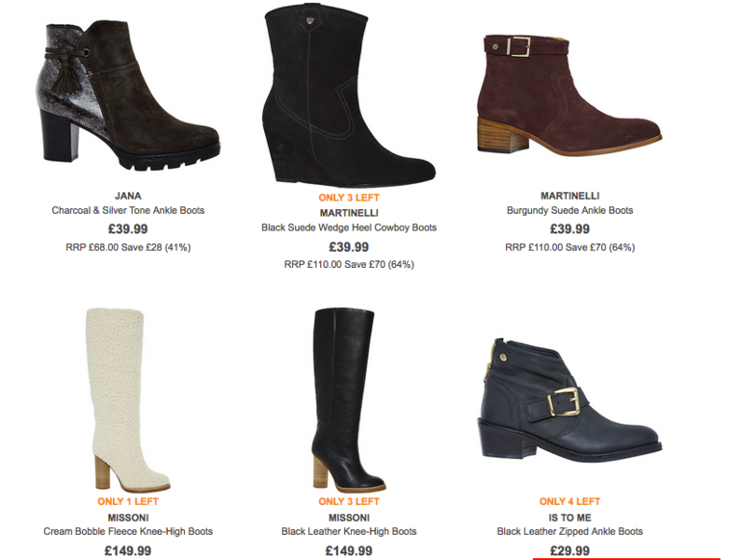Click 'ONLY 1 LEFT' stock label

[128, 501]
